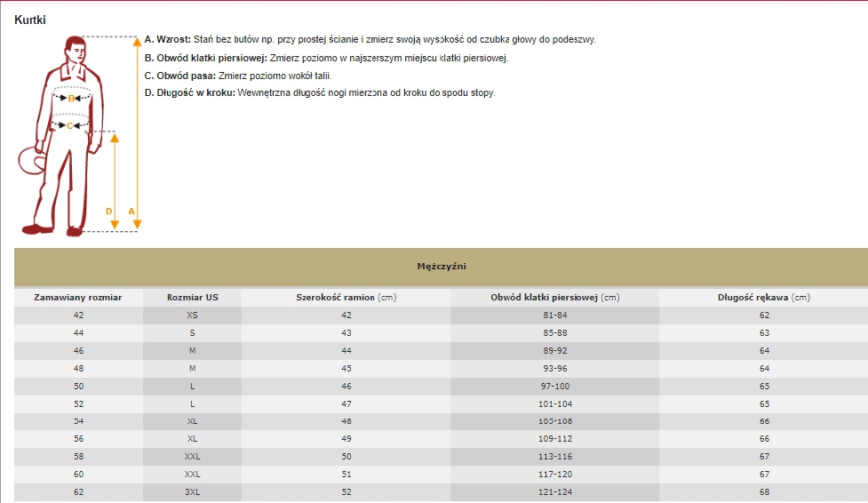The height and width of the screenshot is (503, 868).
Task: Click the body measurement diagram image
Action: (80, 136)
